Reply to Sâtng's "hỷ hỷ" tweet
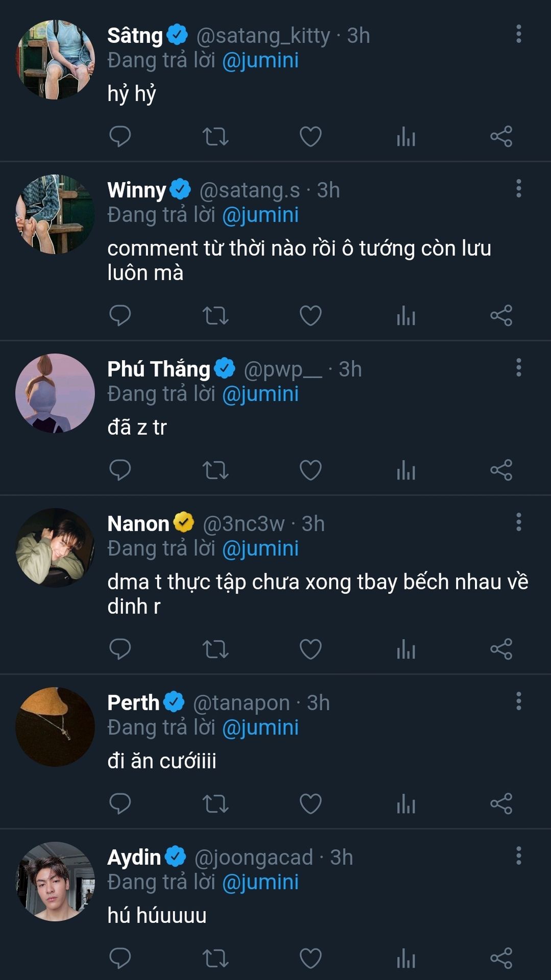The height and width of the screenshot is (980, 551). tap(120, 136)
